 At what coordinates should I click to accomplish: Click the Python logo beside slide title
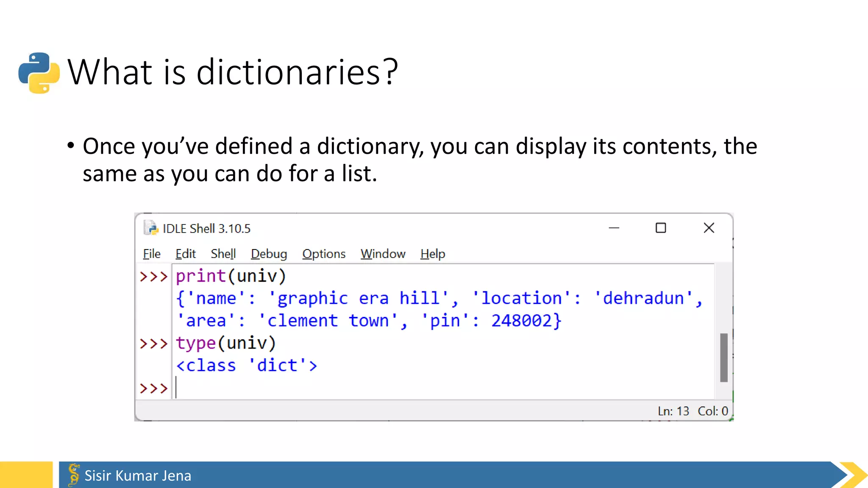(39, 72)
